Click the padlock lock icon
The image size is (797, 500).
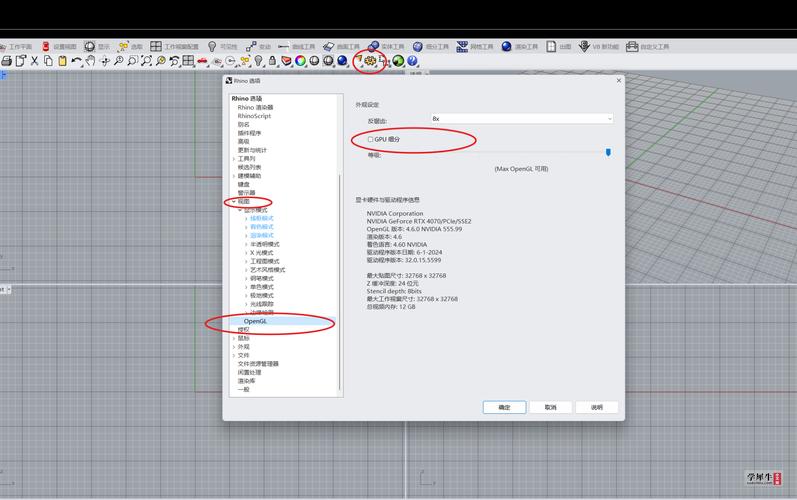[272, 61]
